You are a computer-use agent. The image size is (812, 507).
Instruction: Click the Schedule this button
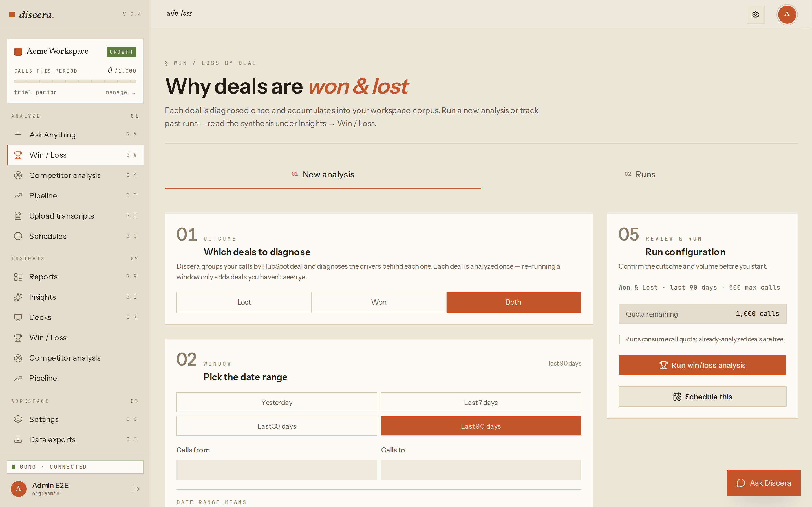[702, 397]
